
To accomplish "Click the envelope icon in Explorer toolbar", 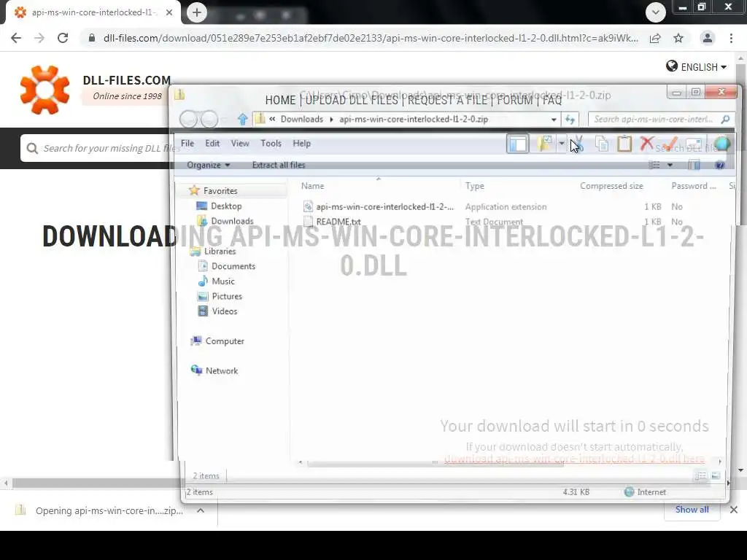I will pos(694,144).
